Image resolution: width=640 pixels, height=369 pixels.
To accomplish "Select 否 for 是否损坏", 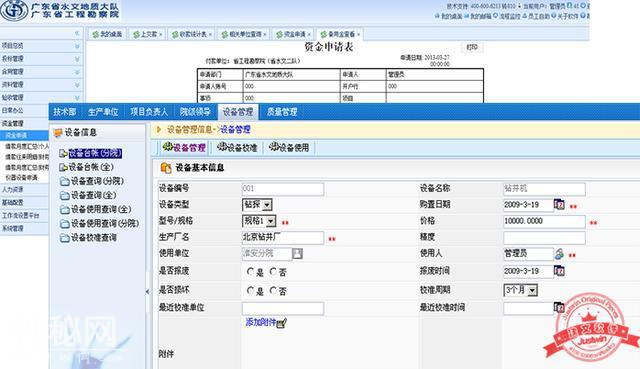I will point(273,291).
